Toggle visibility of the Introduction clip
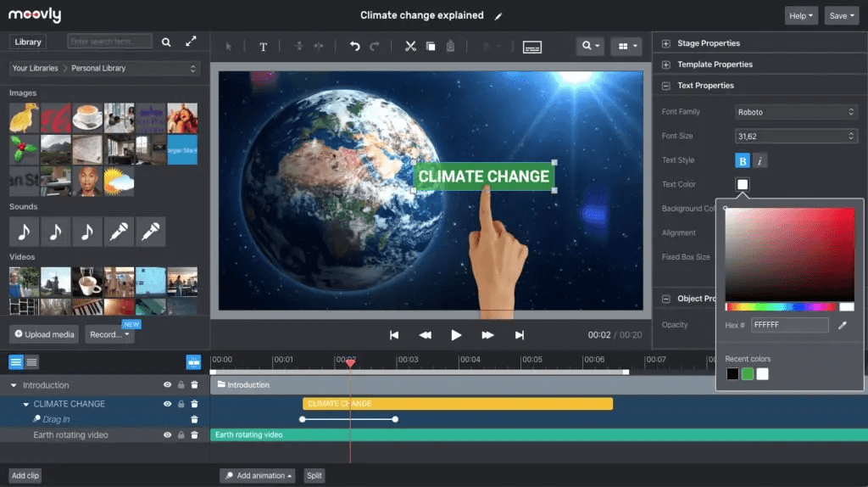 click(x=167, y=385)
